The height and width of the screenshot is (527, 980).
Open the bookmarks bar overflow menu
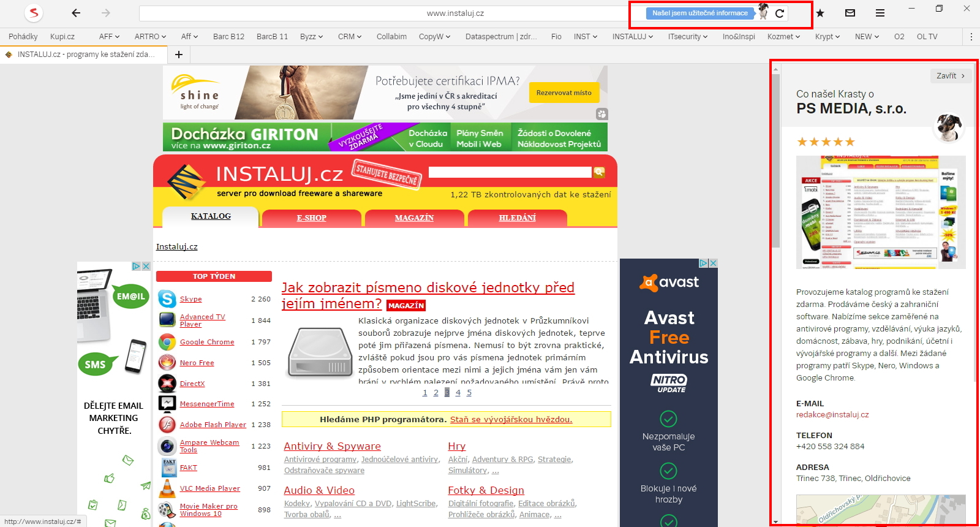(971, 37)
